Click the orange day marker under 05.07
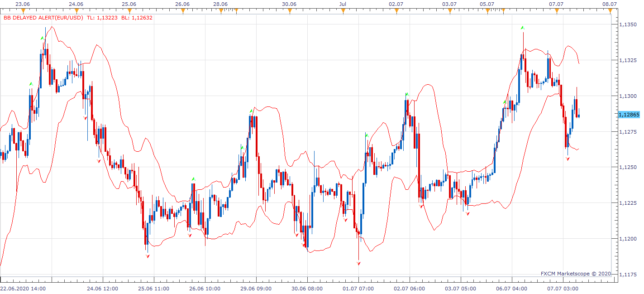This screenshot has width=644, height=294. (x=487, y=10)
